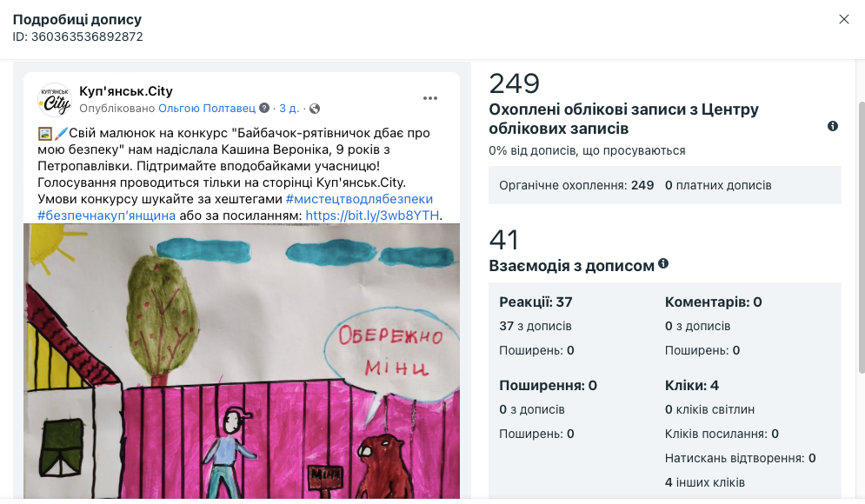This screenshot has height=504, width=865.
Task: Open Ольгою Полтавець profile link
Action: coord(207,108)
